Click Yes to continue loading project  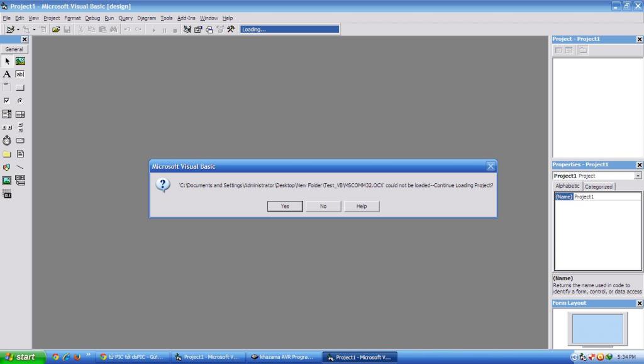point(285,206)
